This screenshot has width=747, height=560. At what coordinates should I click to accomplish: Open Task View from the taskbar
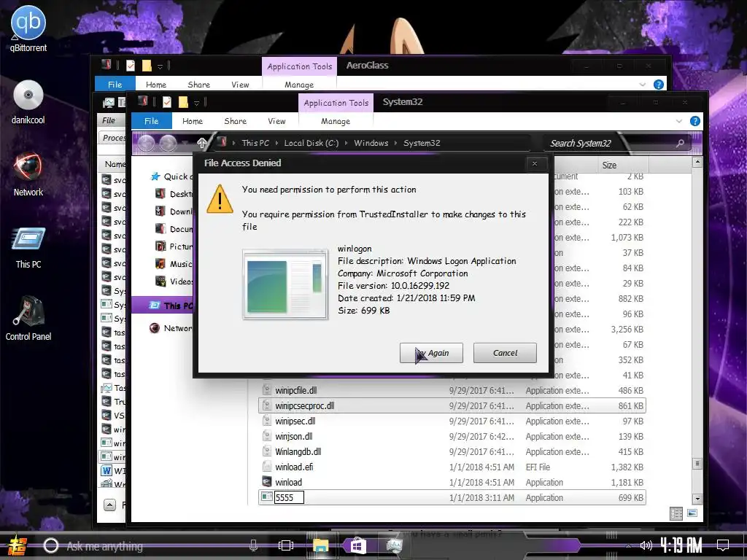[286, 545]
